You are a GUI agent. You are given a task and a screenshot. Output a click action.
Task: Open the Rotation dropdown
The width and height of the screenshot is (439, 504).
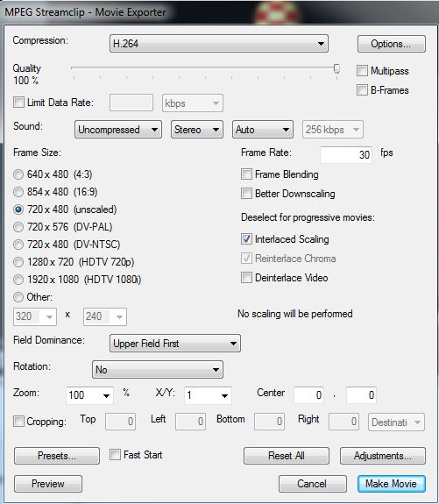(x=158, y=370)
